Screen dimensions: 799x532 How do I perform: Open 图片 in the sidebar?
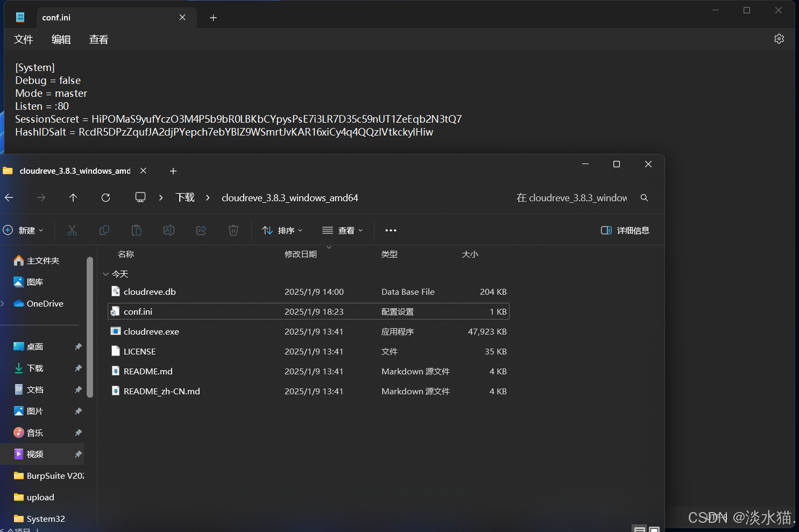click(29, 411)
